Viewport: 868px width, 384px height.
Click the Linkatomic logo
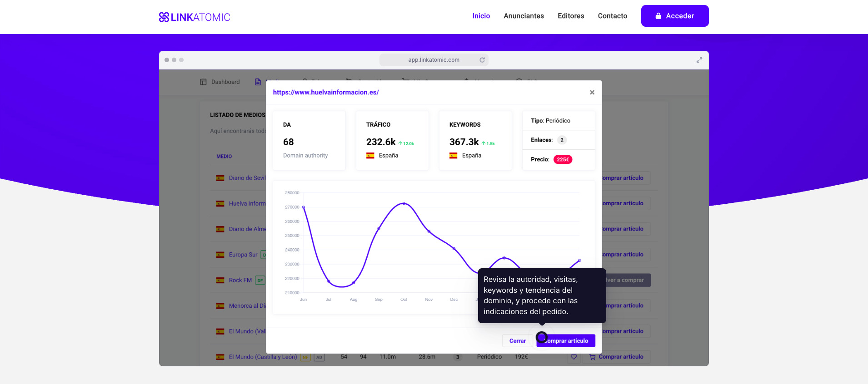(195, 17)
